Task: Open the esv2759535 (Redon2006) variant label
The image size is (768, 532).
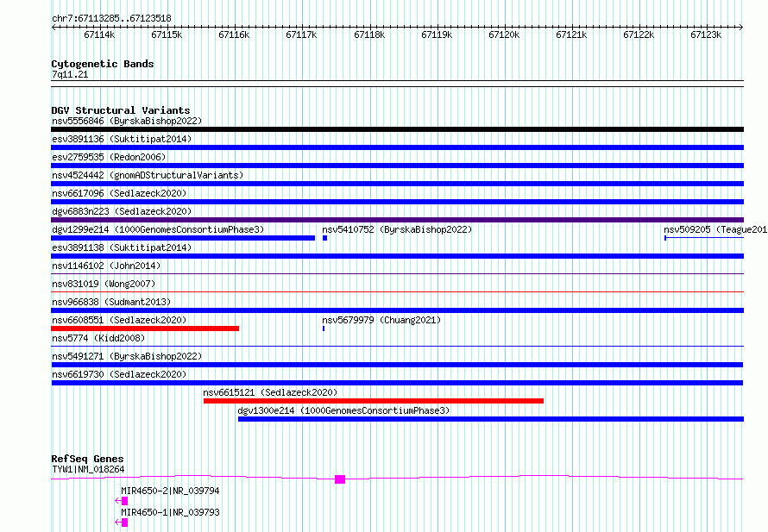Action: pos(109,157)
